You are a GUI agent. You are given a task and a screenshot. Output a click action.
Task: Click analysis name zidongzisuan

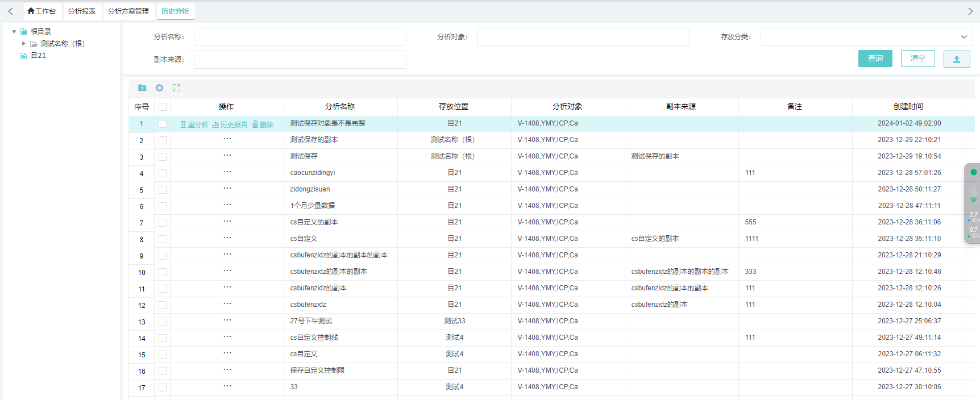(x=310, y=189)
